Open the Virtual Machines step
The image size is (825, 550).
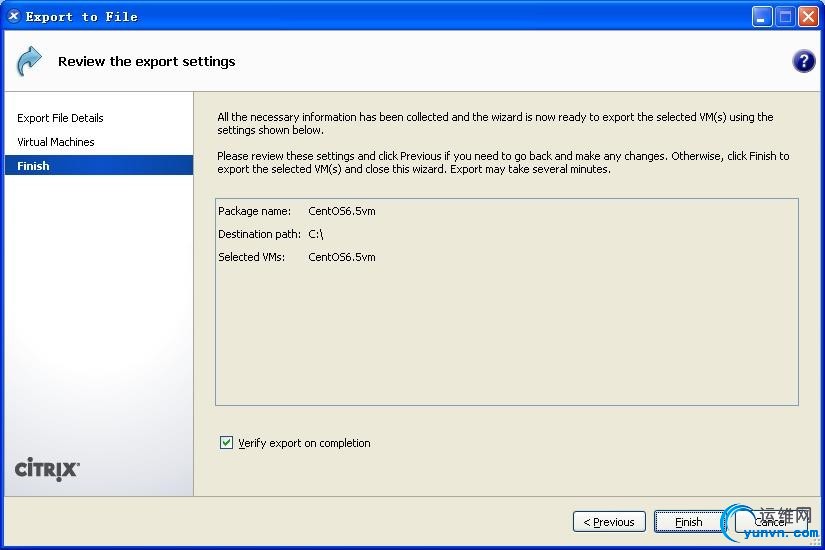[x=56, y=142]
